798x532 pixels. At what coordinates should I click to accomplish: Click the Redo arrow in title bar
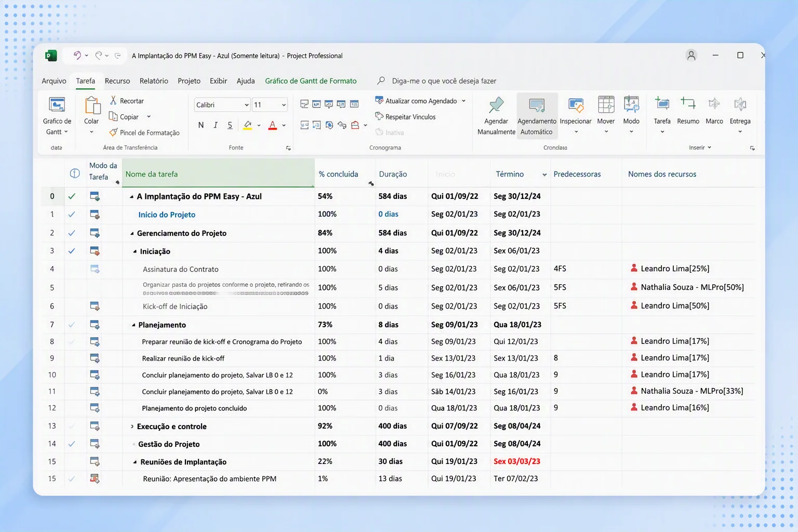98,55
